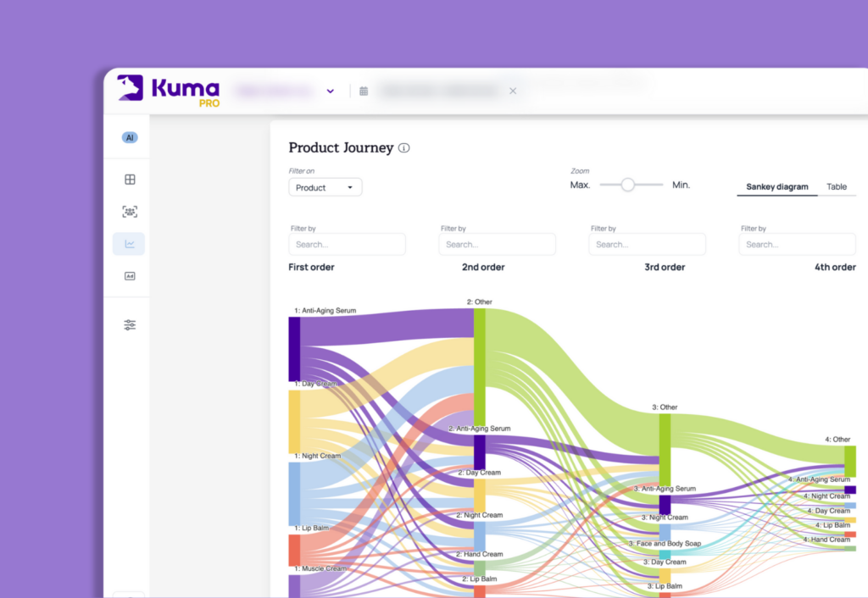Click the 3: Face and Body Soap node
This screenshot has height=598, width=868.
pos(665,554)
